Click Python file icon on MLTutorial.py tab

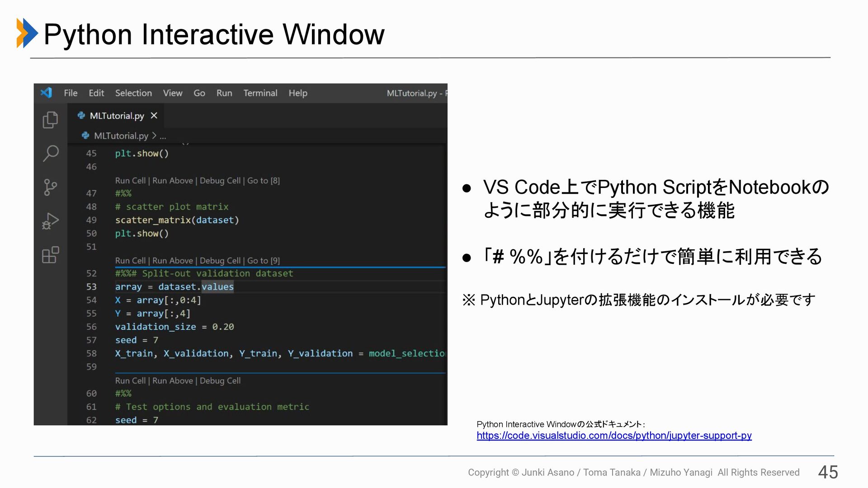pyautogui.click(x=81, y=116)
